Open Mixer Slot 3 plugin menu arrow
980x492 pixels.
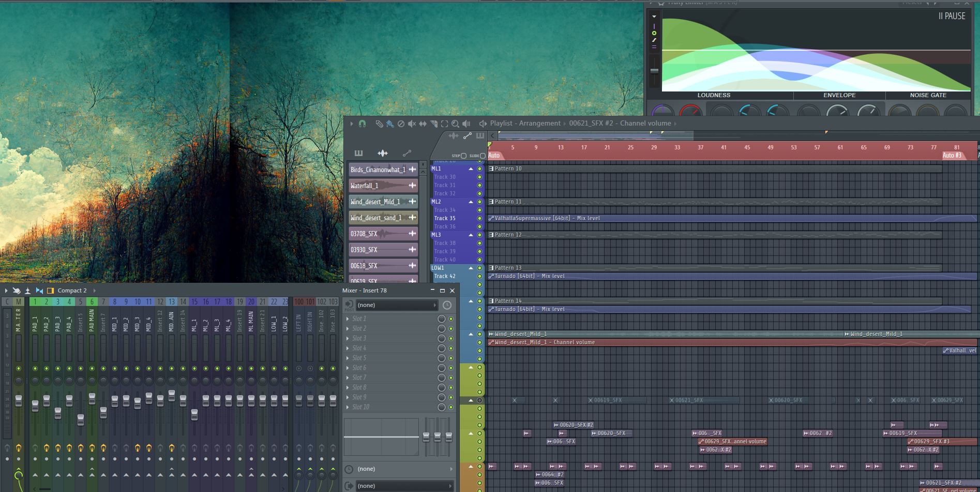pos(348,339)
